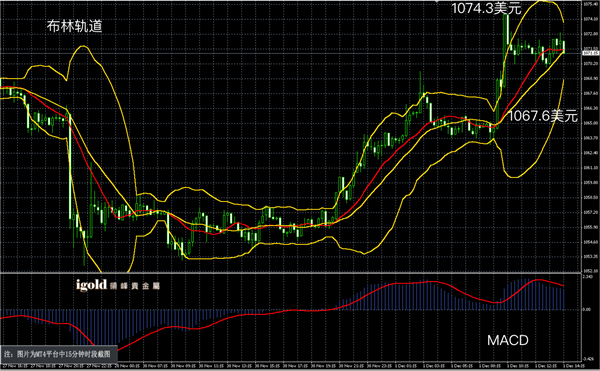Click the separator between price chart and MACD
This screenshot has height=371, width=600.
(x=291, y=272)
